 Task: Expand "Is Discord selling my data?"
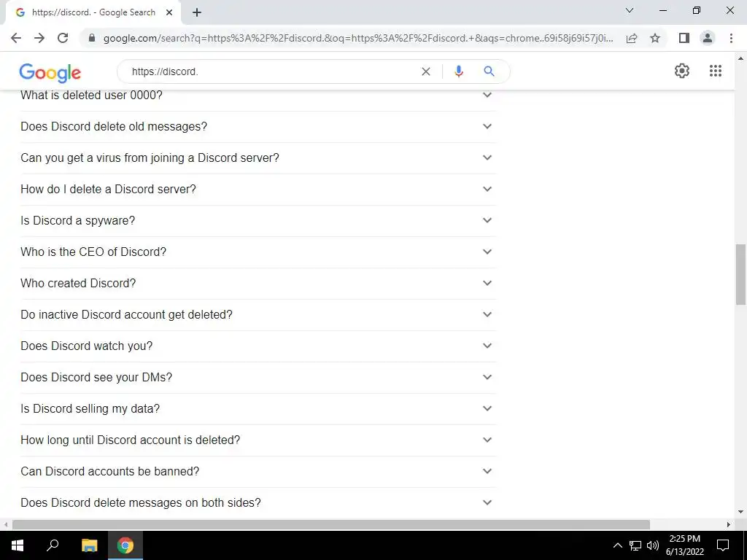[258, 409]
